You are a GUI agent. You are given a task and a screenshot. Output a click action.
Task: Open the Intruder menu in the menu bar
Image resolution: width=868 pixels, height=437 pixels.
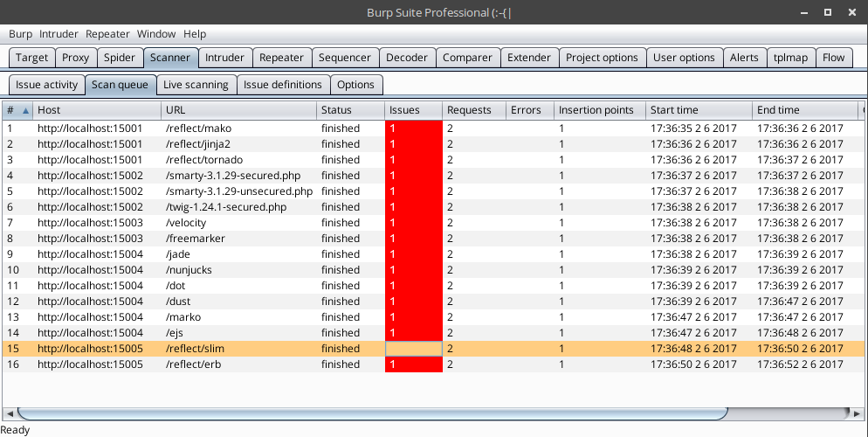59,34
